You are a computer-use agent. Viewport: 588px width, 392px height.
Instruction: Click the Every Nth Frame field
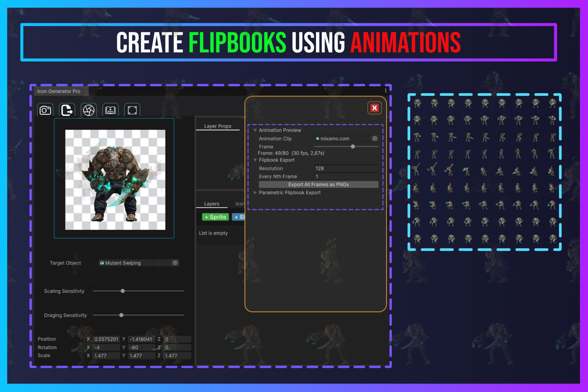pyautogui.click(x=346, y=176)
